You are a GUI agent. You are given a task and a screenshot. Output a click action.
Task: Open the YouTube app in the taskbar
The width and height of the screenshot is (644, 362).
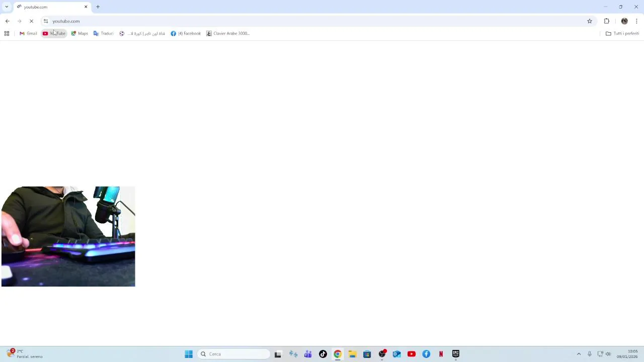click(412, 354)
